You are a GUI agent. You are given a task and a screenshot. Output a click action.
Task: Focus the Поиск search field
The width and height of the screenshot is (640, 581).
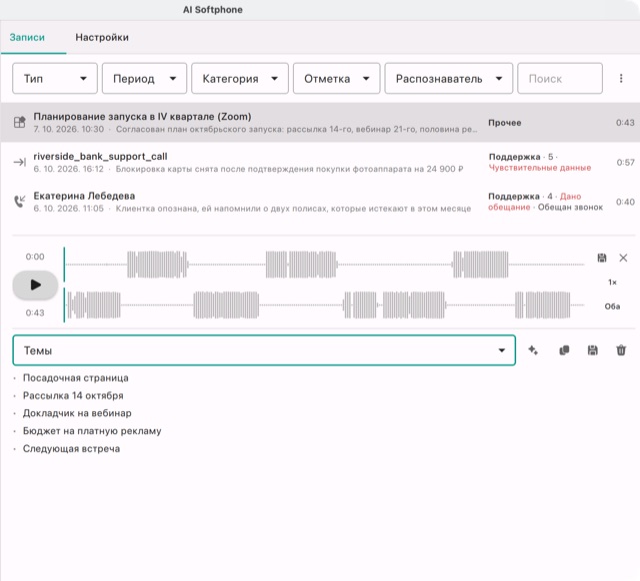pos(560,78)
